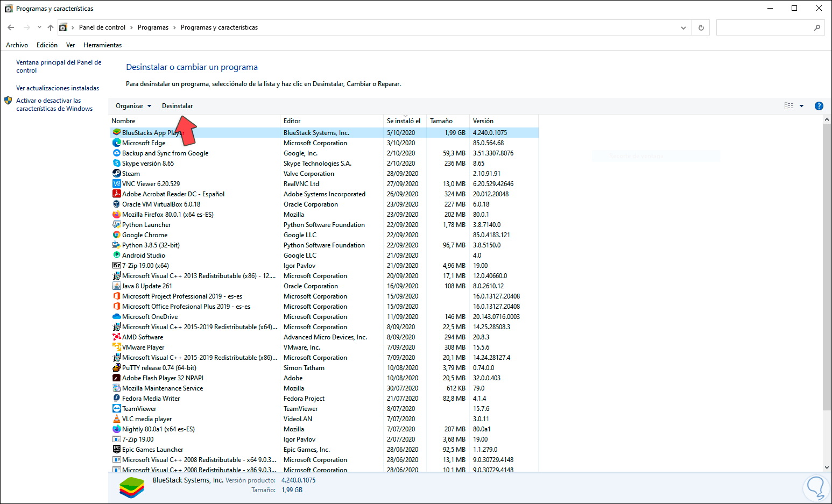
Task: Open the view options dropdown arrow
Action: click(x=801, y=106)
